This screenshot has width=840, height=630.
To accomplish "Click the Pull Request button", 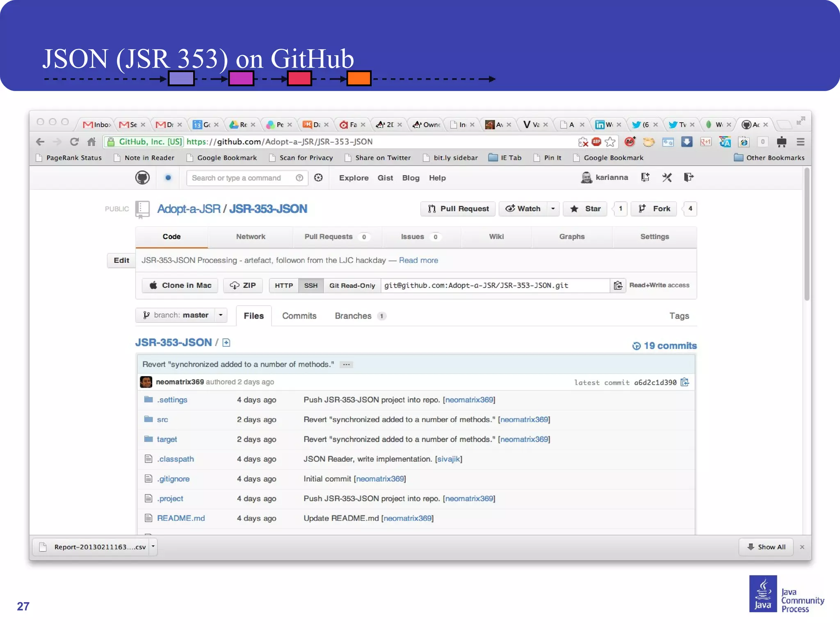I will coord(458,209).
